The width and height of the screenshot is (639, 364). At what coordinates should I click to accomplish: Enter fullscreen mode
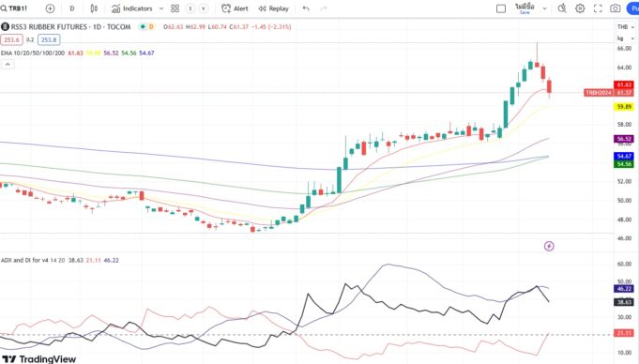598,8
